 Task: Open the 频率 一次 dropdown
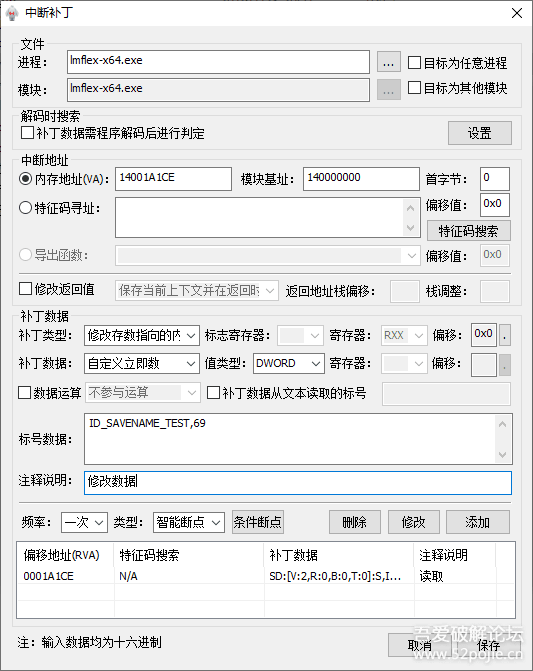click(84, 523)
